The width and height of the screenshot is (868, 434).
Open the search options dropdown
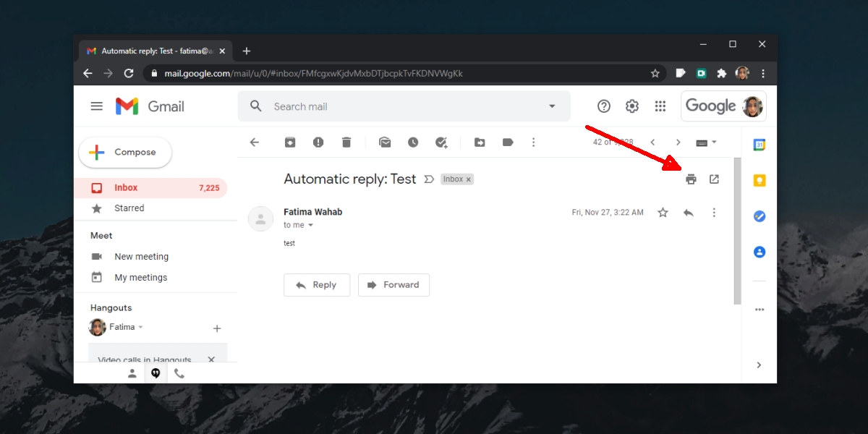coord(552,106)
